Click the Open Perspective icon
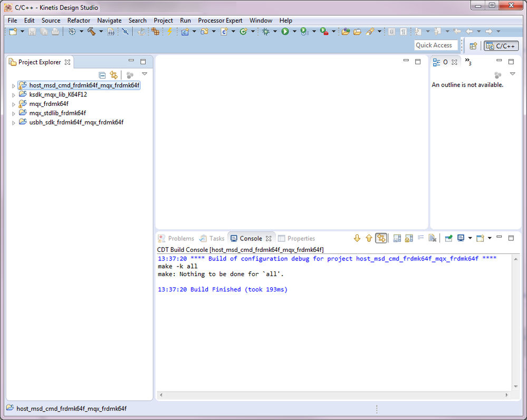 click(x=473, y=46)
